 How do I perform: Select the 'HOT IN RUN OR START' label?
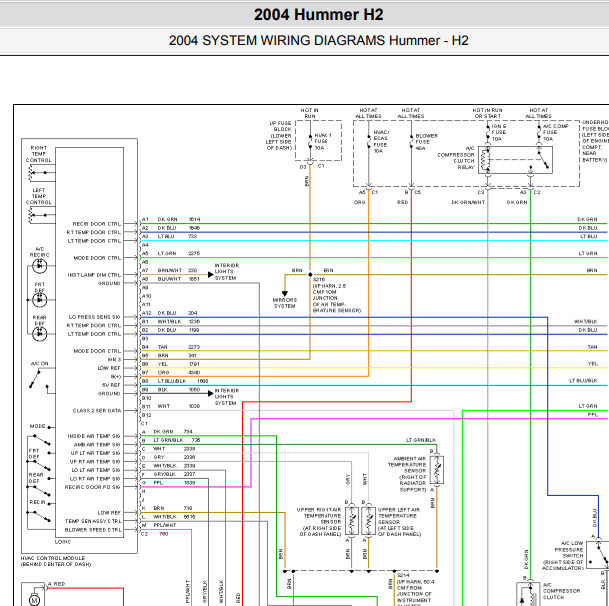pos(487,113)
